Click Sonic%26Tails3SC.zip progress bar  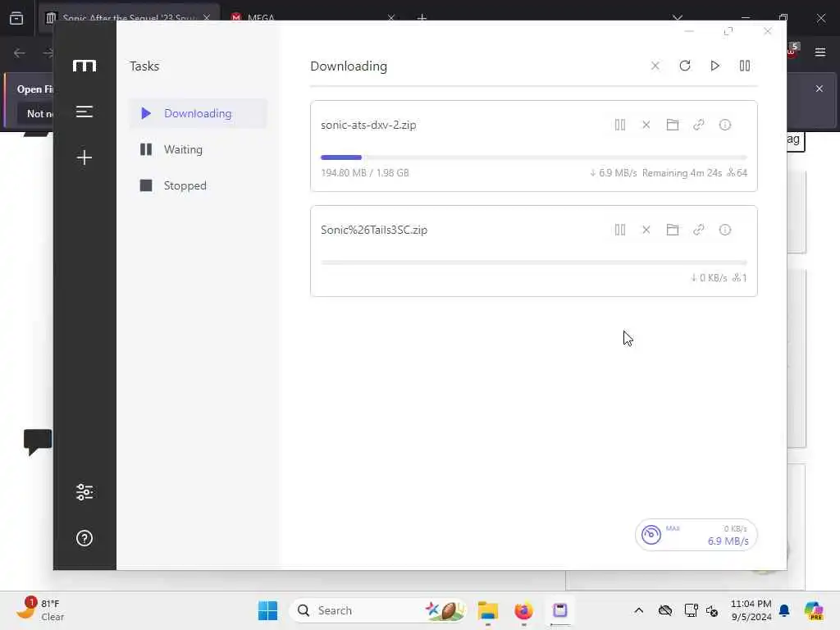(x=533, y=262)
